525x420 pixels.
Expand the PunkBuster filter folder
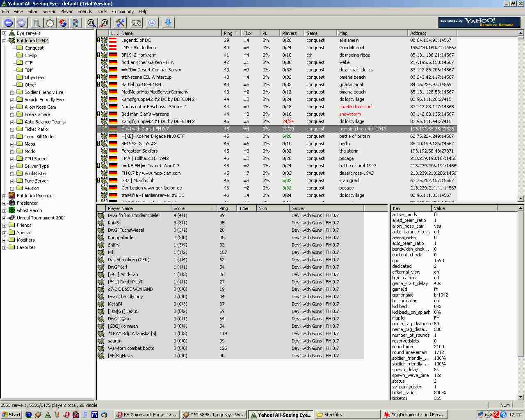tap(12, 173)
